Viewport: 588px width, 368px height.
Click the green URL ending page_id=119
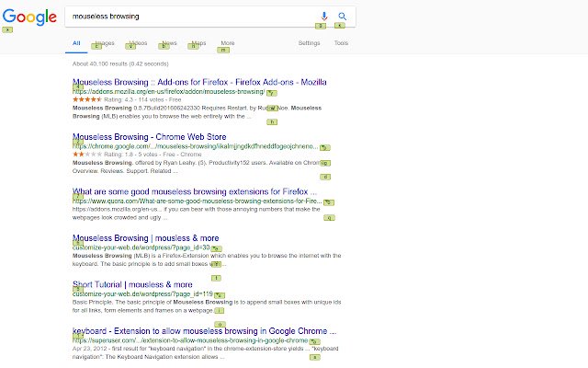click(142, 294)
